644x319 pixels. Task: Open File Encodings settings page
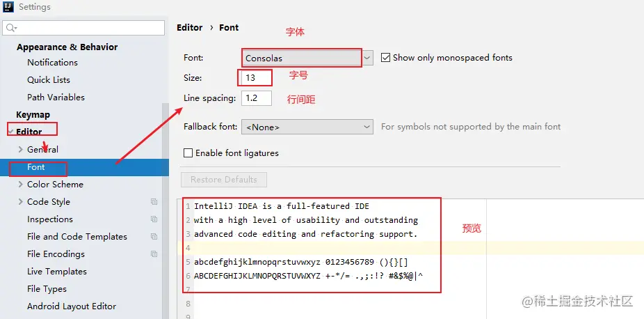click(x=56, y=254)
